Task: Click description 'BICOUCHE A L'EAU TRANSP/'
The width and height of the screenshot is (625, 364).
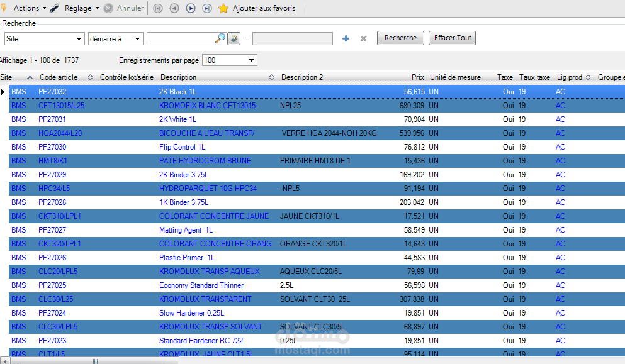Action: tap(207, 133)
